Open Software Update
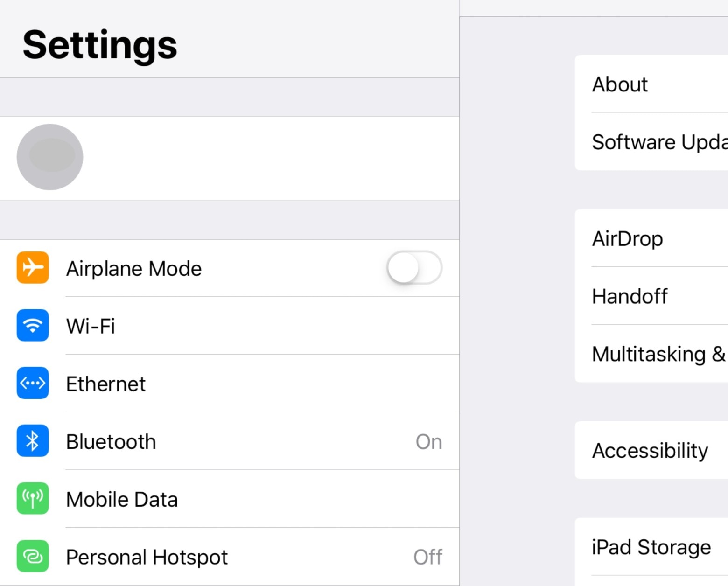The image size is (728, 586). [x=653, y=142]
